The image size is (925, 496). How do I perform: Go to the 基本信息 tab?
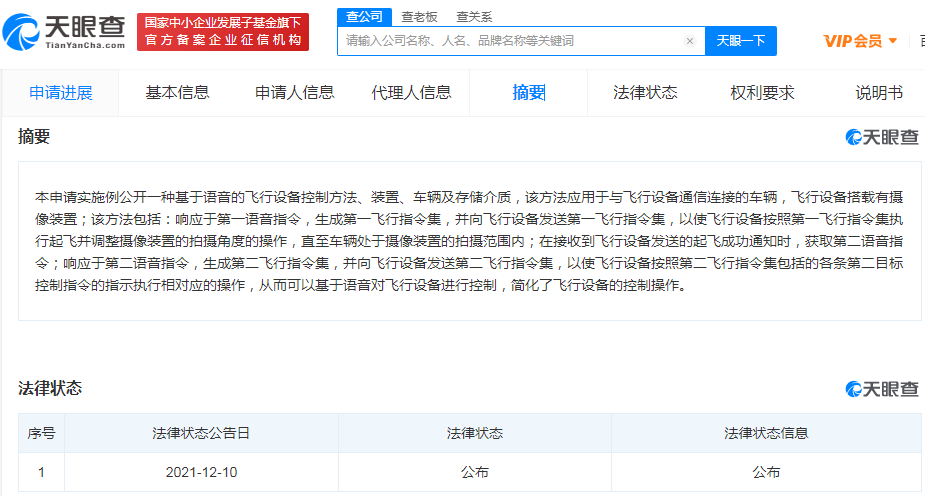coord(178,93)
